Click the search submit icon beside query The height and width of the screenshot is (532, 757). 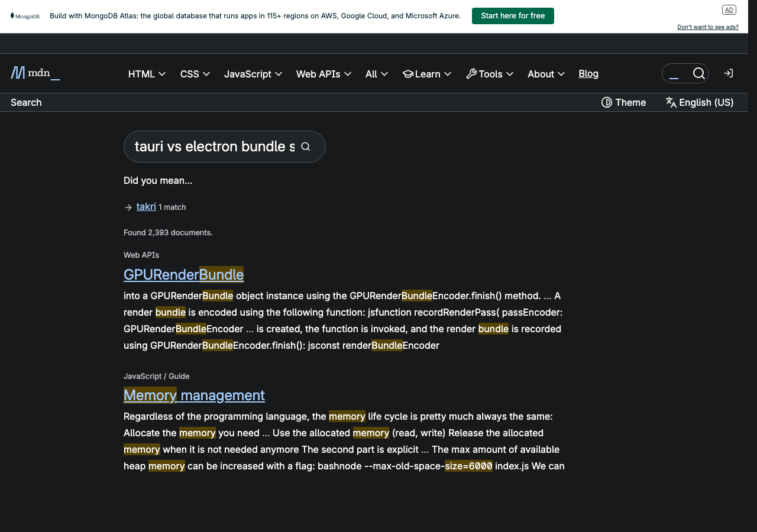[x=306, y=147]
